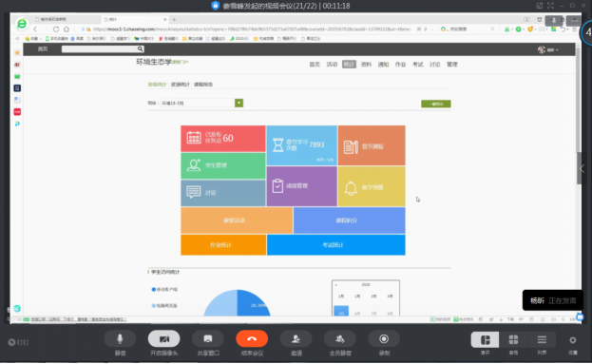Switch to the 资源统计 sub-tab
Viewport: 592px width, 364px height.
tap(181, 85)
